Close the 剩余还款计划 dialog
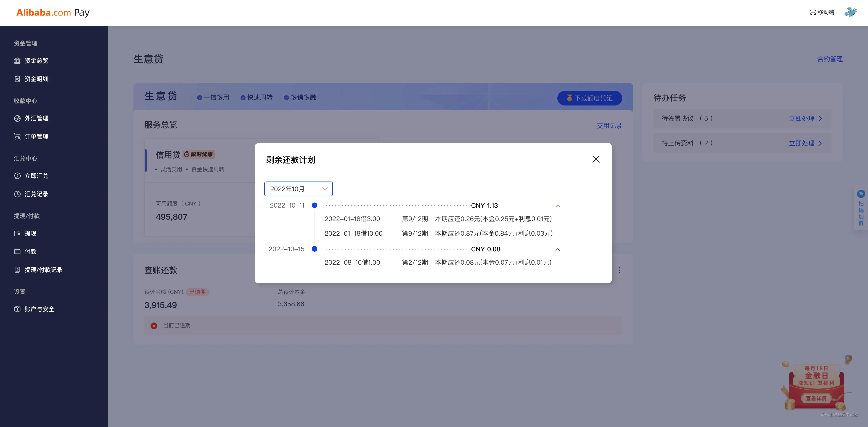Image resolution: width=868 pixels, height=427 pixels. click(596, 159)
